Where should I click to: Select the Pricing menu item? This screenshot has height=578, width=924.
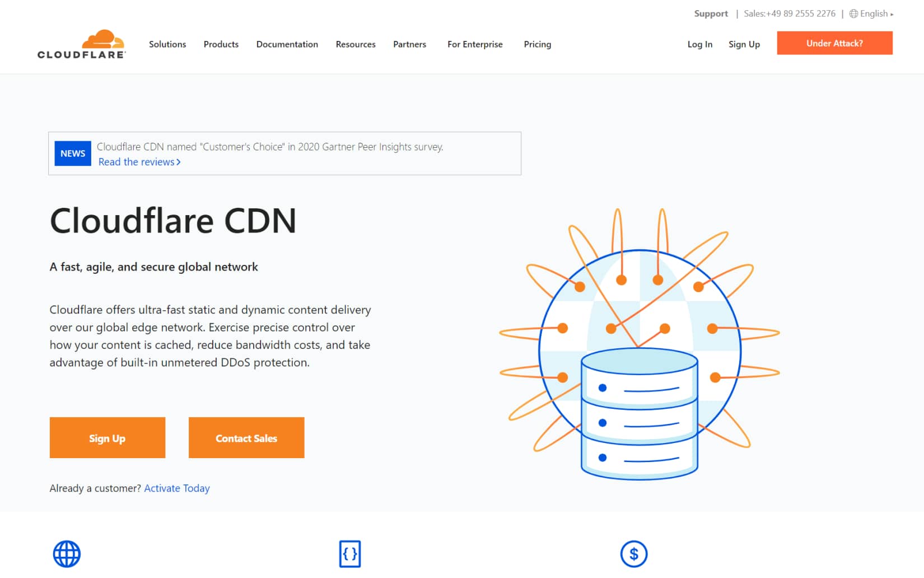pyautogui.click(x=537, y=44)
